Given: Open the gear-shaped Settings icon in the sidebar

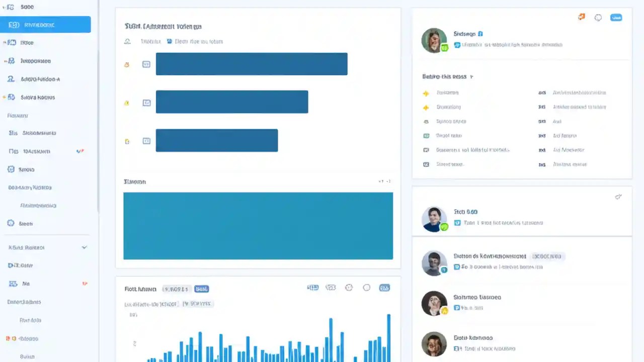Looking at the screenshot, I should point(11,223).
